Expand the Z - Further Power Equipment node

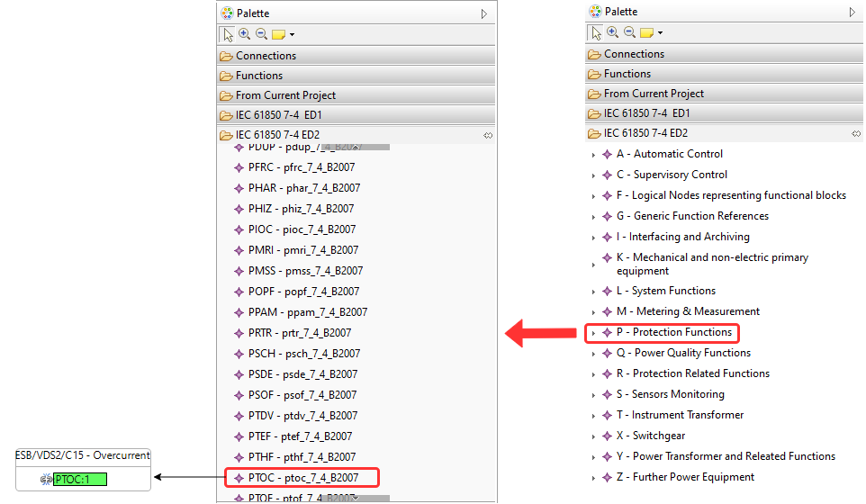click(x=593, y=478)
